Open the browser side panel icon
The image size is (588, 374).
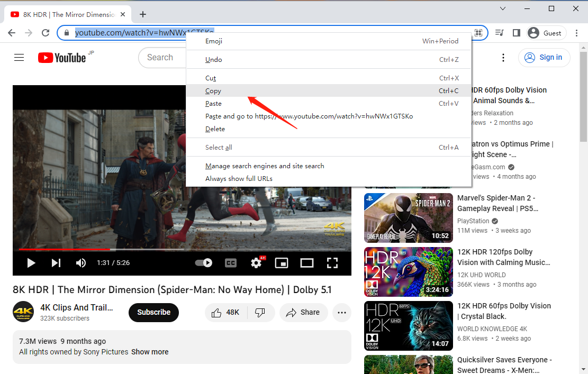coord(517,33)
